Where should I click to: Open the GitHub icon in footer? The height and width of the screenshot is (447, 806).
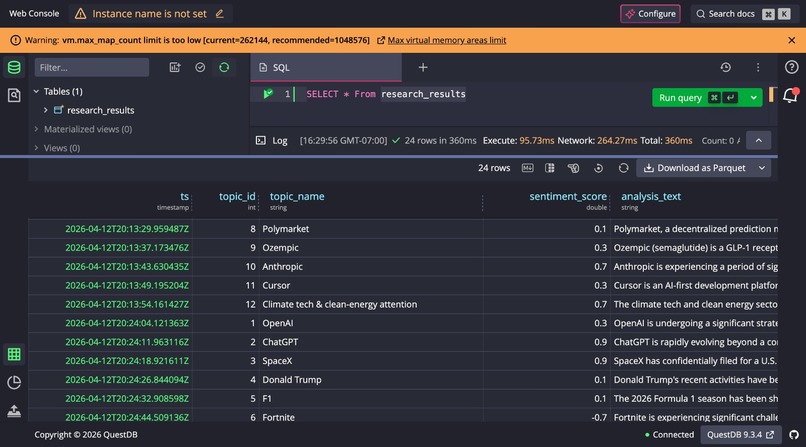pyautogui.click(x=794, y=435)
